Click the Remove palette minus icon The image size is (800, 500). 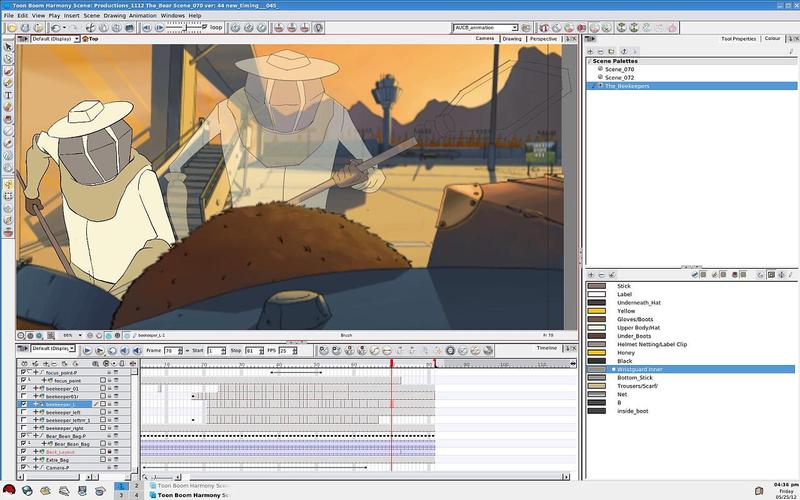pos(601,52)
